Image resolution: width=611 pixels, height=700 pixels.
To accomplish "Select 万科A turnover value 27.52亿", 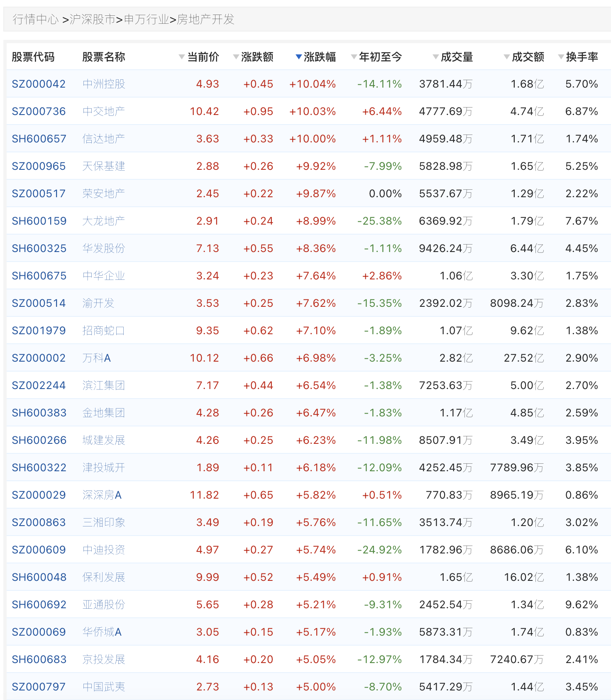I will click(524, 358).
